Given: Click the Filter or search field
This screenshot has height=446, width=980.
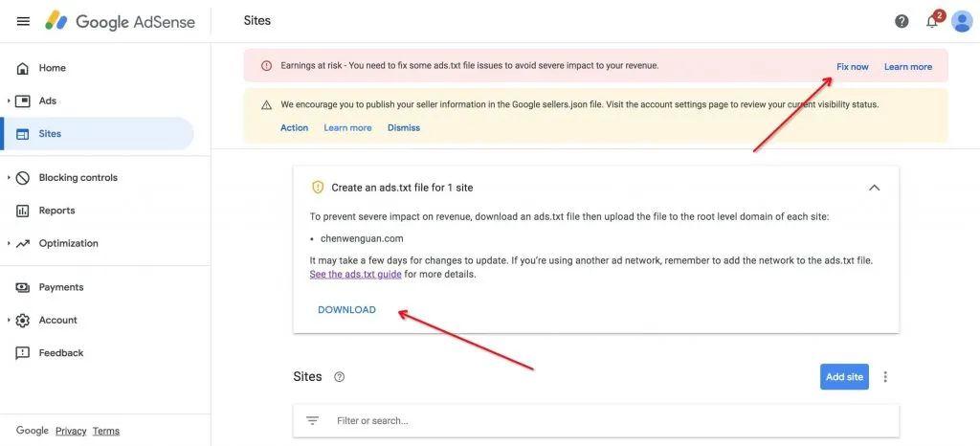Looking at the screenshot, I should point(596,421).
